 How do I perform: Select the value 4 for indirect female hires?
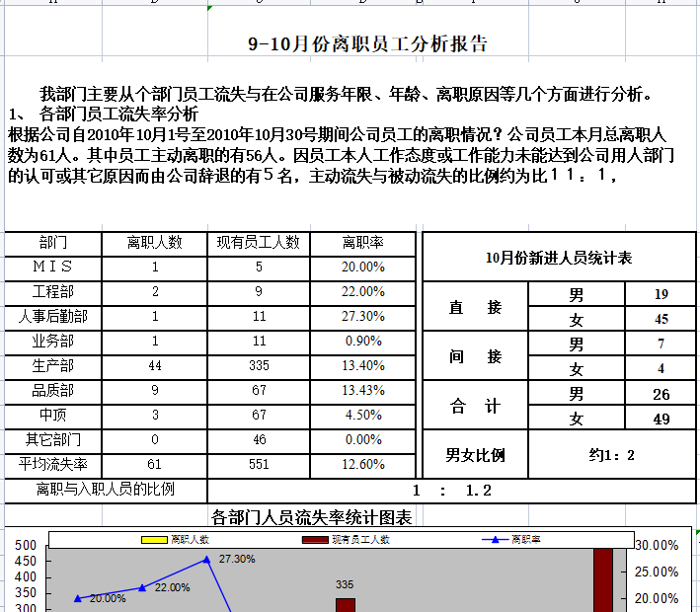[661, 369]
